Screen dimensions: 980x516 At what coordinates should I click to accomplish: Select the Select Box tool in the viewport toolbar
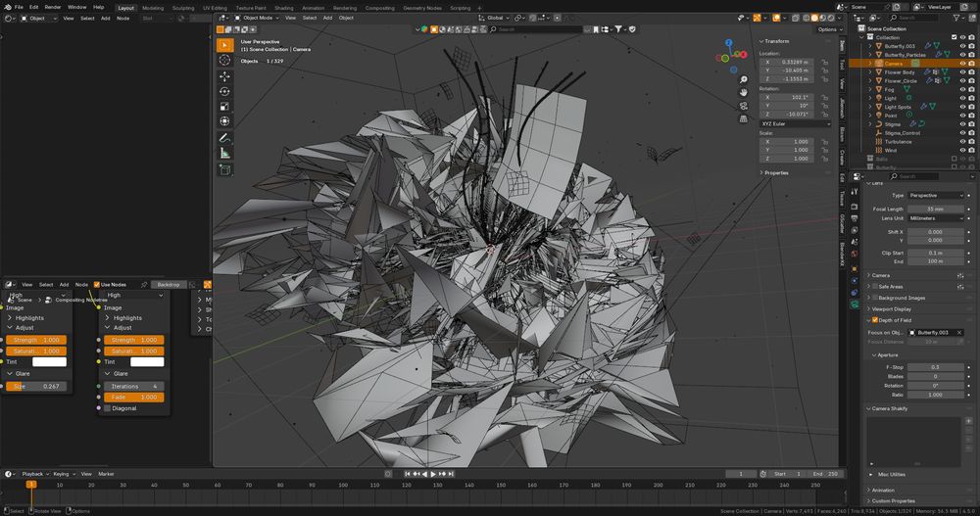point(225,45)
